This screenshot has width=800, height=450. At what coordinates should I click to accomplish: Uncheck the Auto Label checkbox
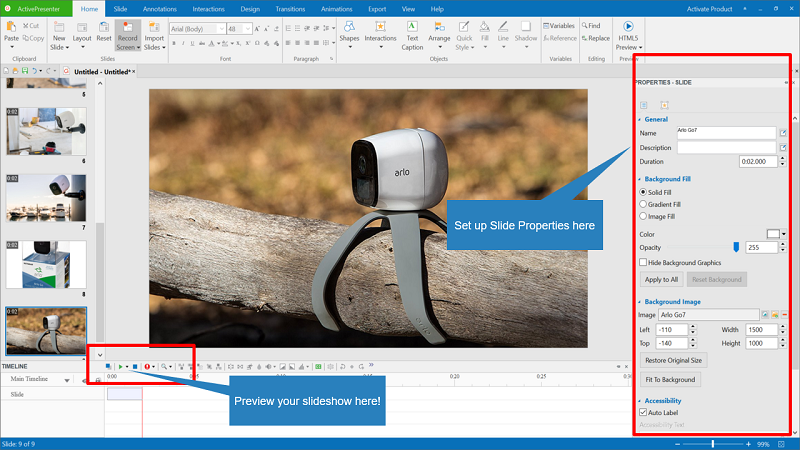(643, 412)
